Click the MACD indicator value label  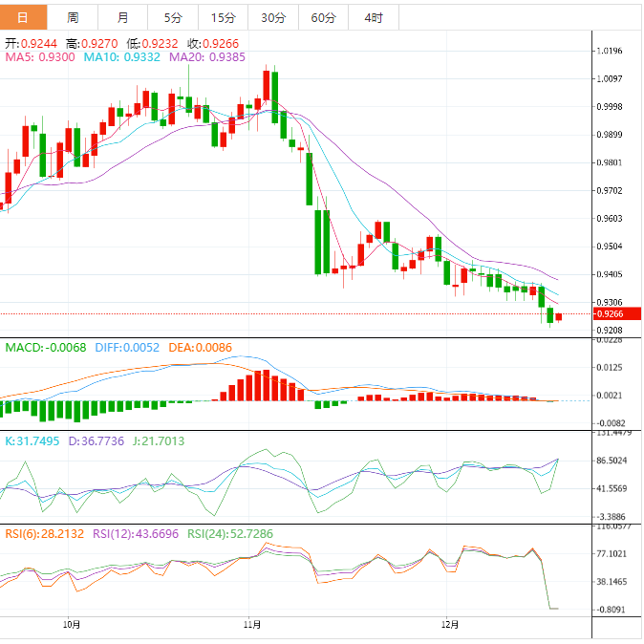pyautogui.click(x=46, y=347)
